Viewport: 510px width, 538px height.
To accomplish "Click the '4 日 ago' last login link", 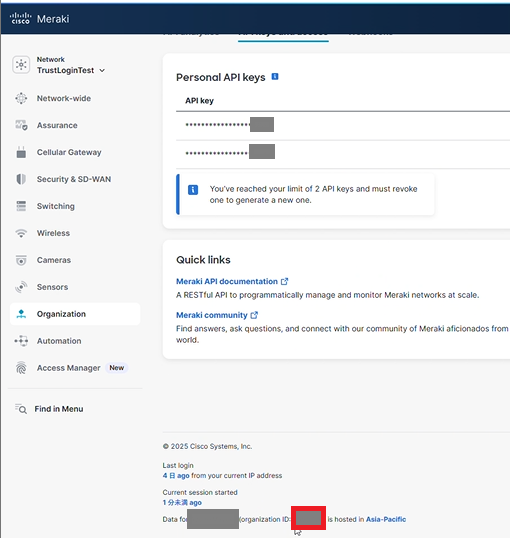I will coord(176,476).
